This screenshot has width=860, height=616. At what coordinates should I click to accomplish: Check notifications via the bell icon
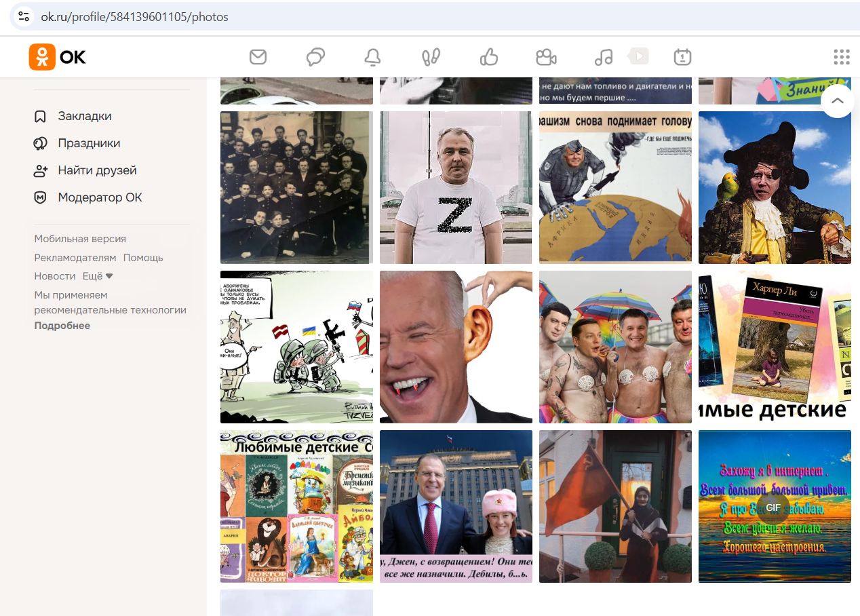pyautogui.click(x=372, y=57)
